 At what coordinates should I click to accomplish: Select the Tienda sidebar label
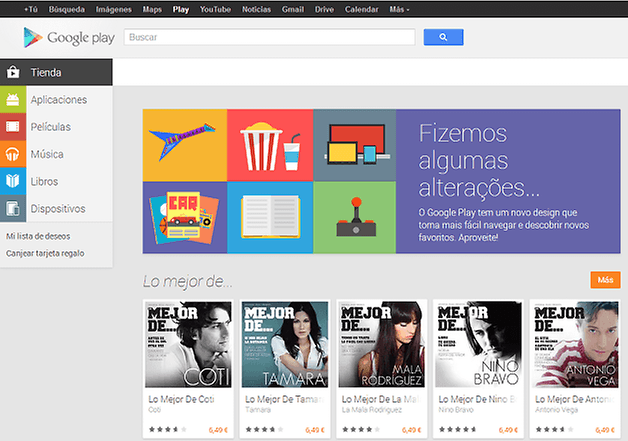[x=46, y=72]
